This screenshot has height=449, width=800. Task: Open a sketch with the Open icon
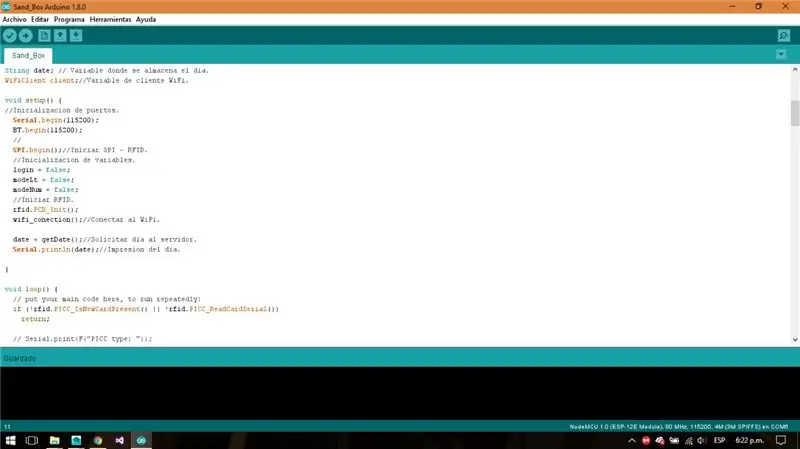[x=60, y=36]
